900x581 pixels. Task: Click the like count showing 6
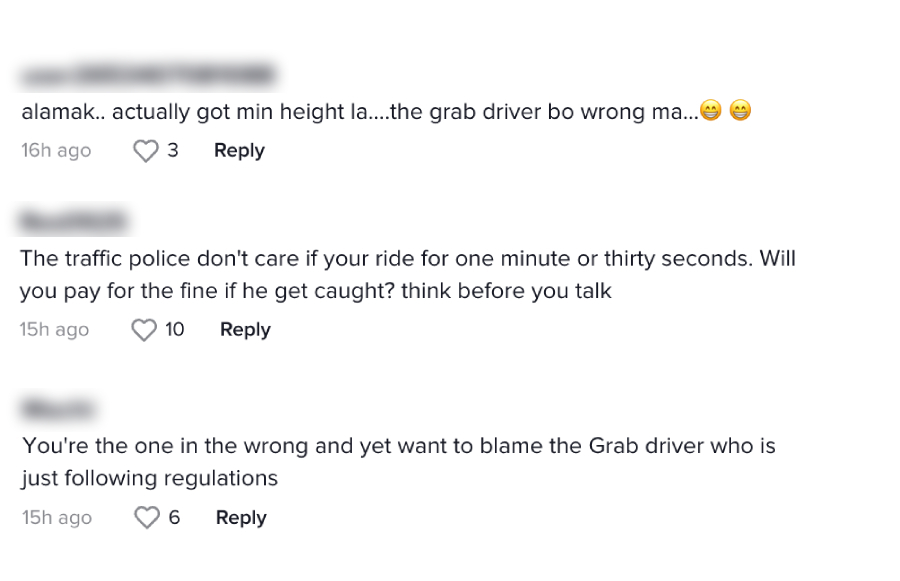point(174,518)
